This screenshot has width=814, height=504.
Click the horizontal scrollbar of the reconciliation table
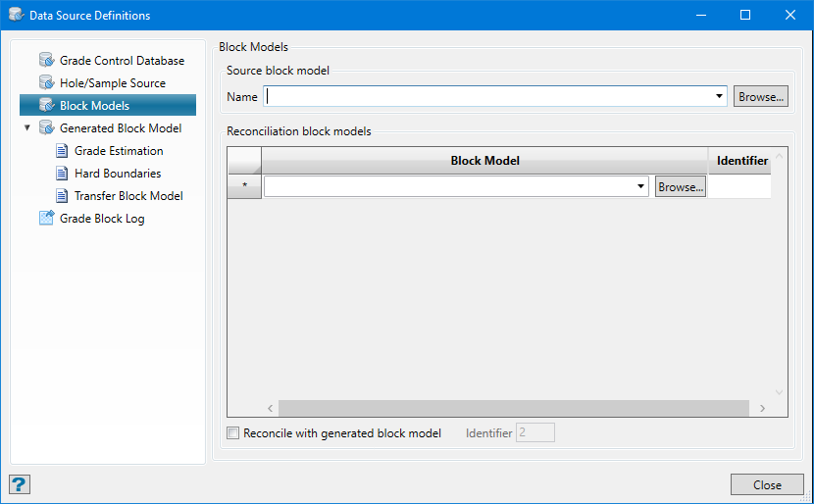click(x=510, y=408)
